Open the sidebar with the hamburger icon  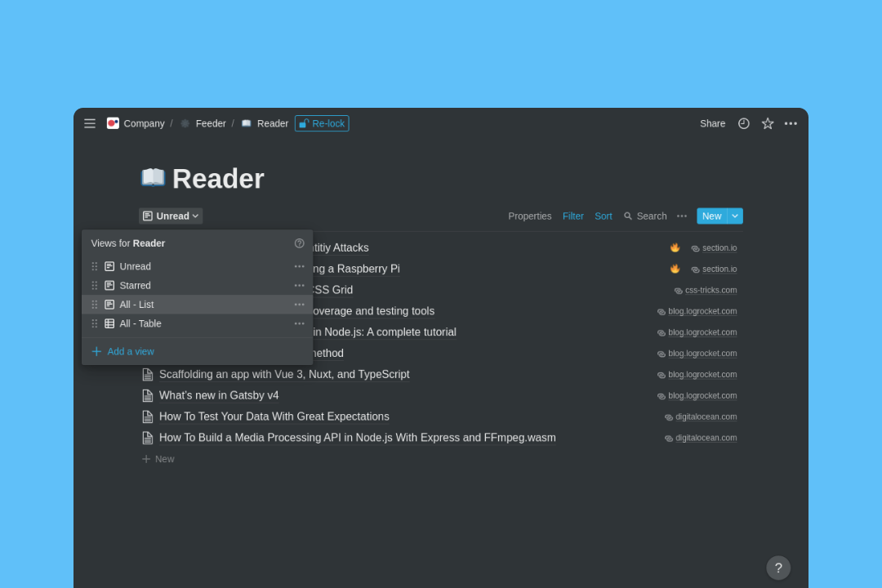pos(90,123)
